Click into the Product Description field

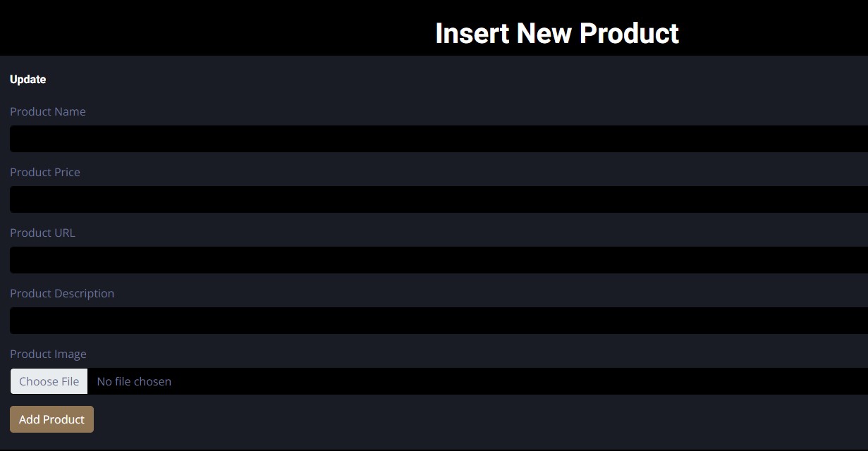[437, 321]
